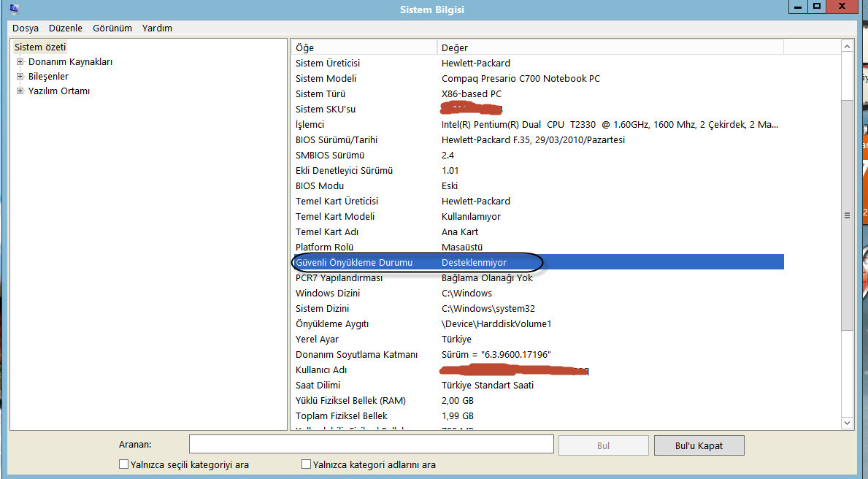Enable Yalnızca kategori adlarını ara checkbox

306,464
